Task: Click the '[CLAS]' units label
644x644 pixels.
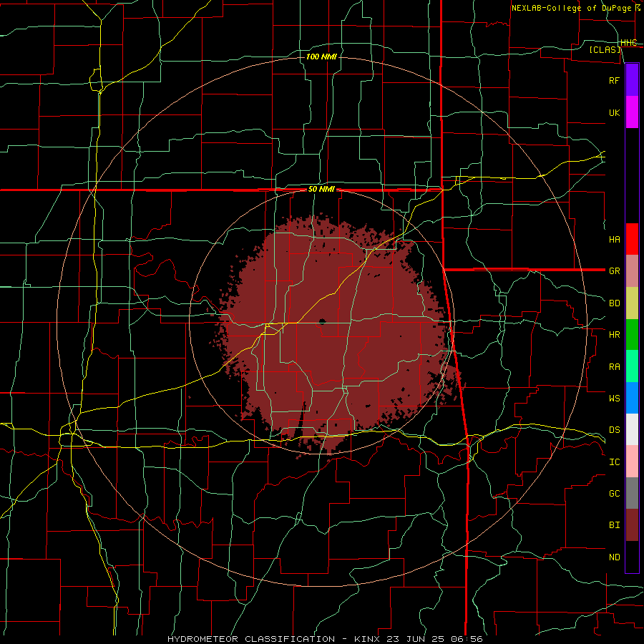Action: [x=605, y=50]
